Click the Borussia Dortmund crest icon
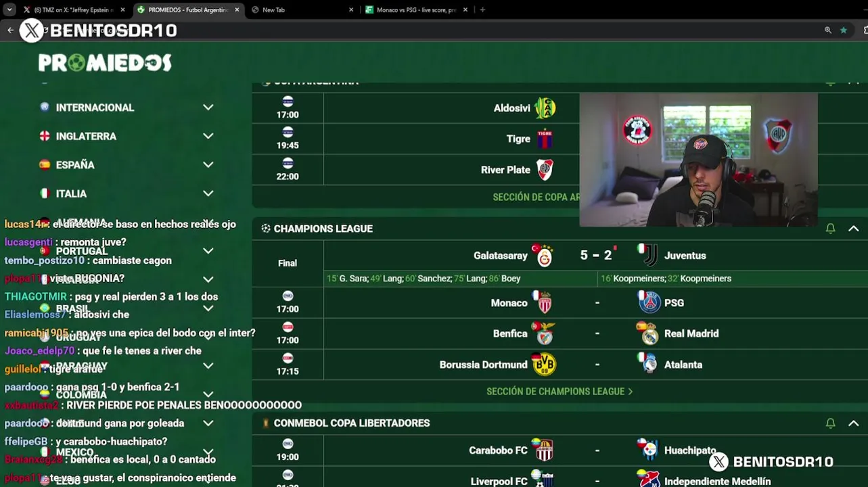Viewport: 868px width, 487px height. (543, 364)
